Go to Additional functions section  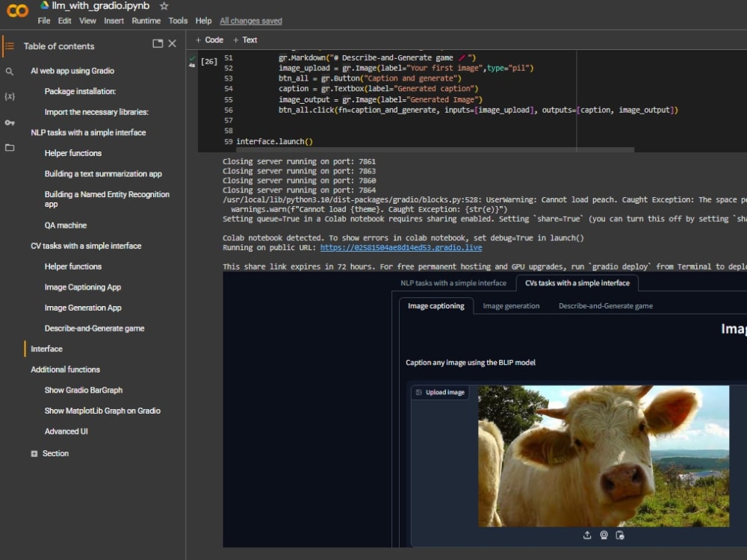click(x=65, y=370)
